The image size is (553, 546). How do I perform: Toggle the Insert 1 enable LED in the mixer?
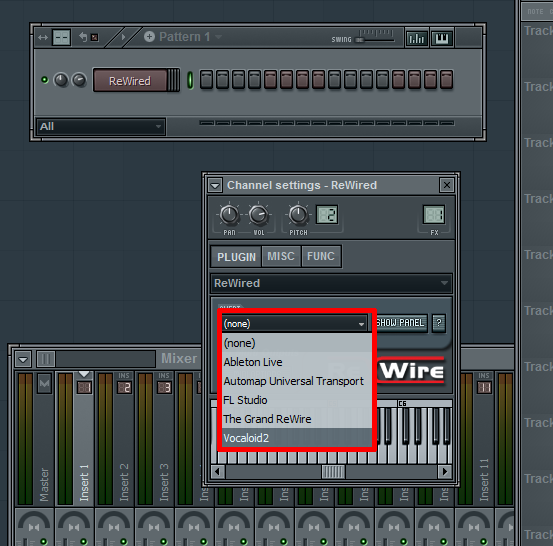pyautogui.click(x=84, y=541)
